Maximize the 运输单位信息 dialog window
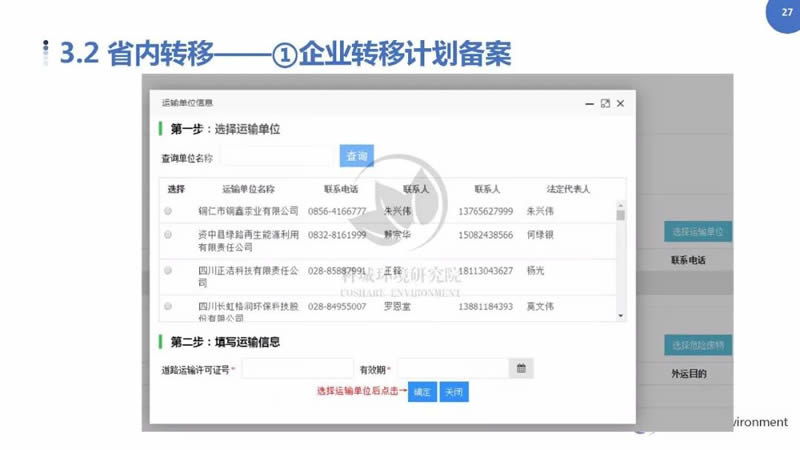 pos(605,103)
